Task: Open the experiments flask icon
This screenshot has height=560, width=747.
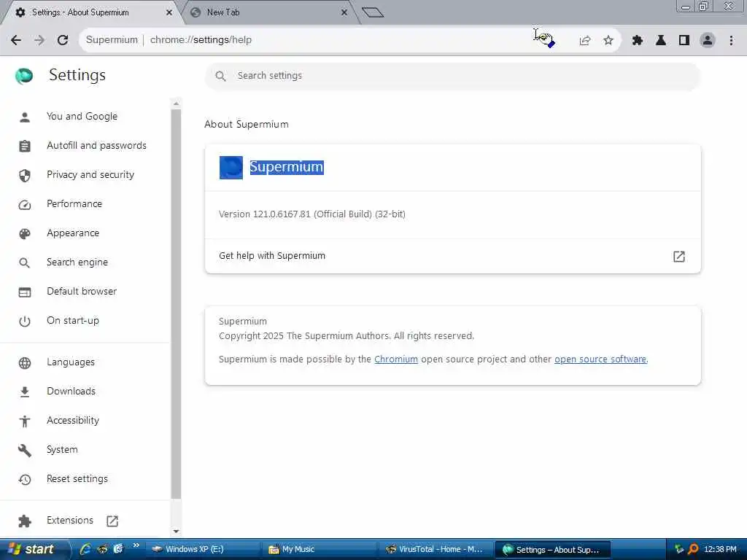Action: click(661, 41)
